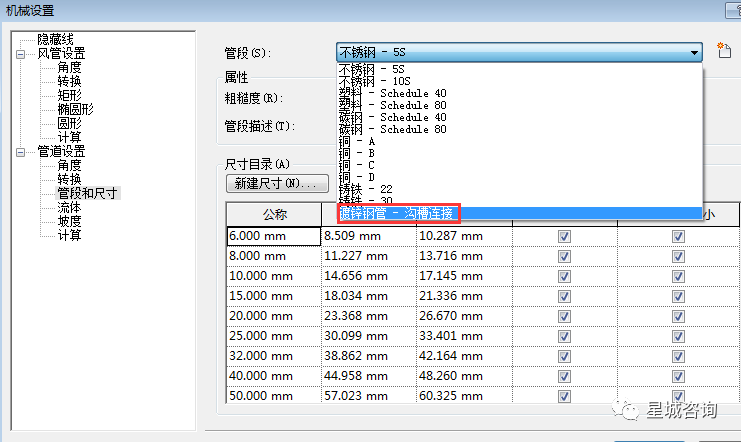Choose 不锈钢 - 10S from list

coord(520,81)
